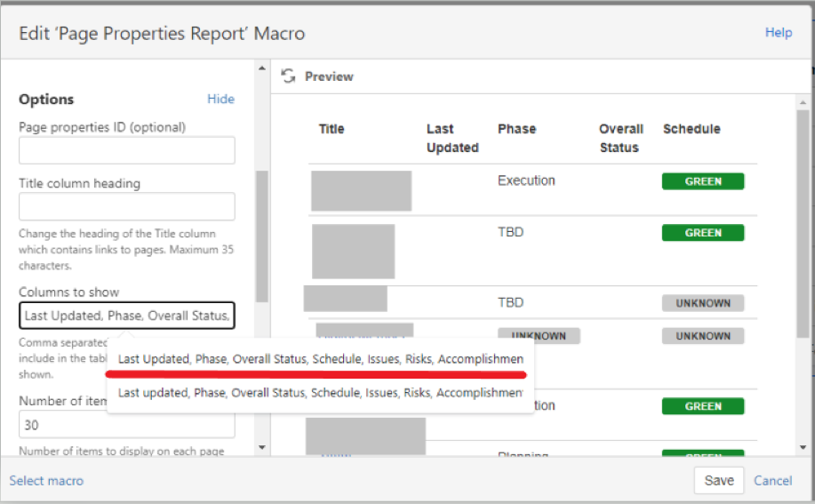The height and width of the screenshot is (504, 815).
Task: Click the UNKNOWN status lozenge in Phase column
Action: pyautogui.click(x=539, y=336)
